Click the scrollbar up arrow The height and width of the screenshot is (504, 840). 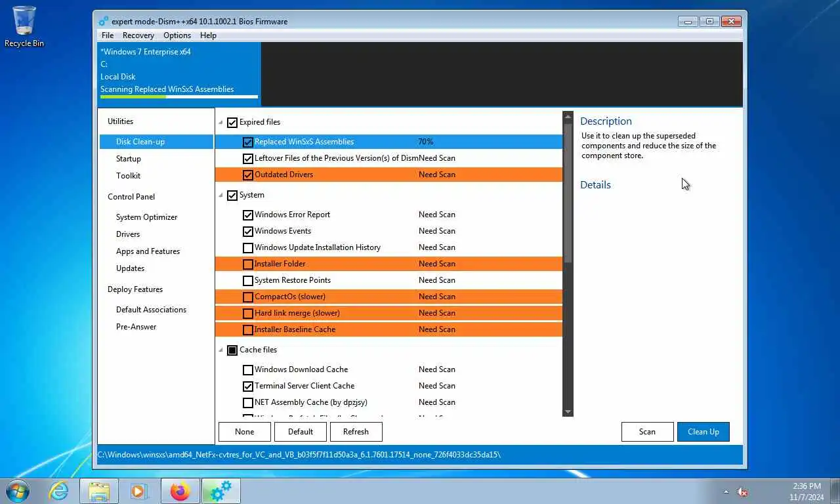[x=568, y=116]
